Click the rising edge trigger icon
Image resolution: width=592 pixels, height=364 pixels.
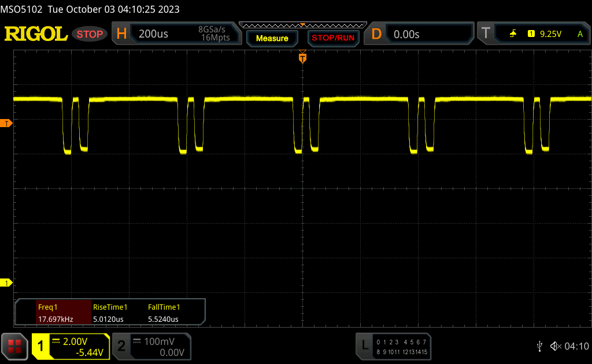tap(513, 34)
